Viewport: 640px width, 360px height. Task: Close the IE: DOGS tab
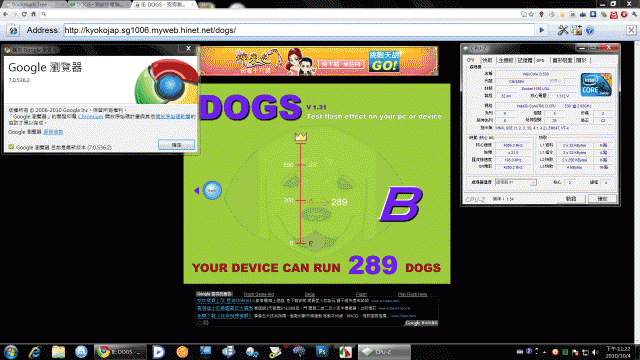192,4
